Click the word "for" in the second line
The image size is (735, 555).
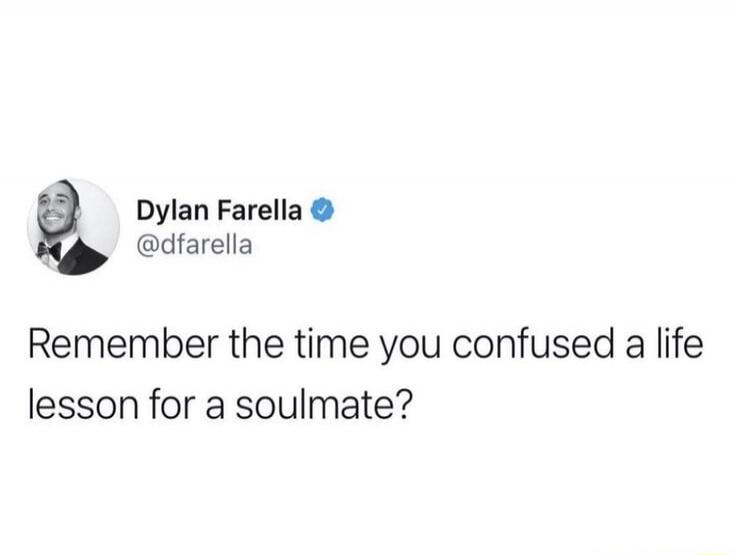click(x=172, y=405)
